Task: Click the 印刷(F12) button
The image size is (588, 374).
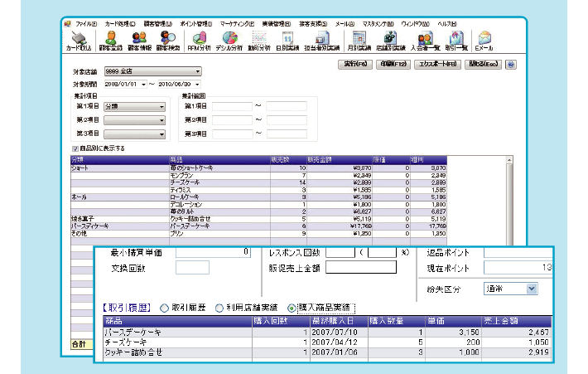Action: click(x=393, y=64)
